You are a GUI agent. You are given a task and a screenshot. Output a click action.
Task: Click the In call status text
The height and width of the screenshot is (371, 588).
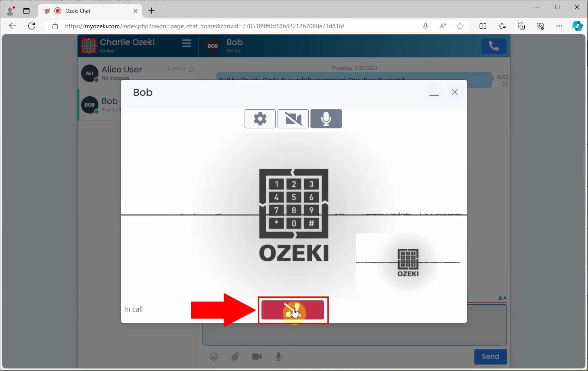point(134,309)
